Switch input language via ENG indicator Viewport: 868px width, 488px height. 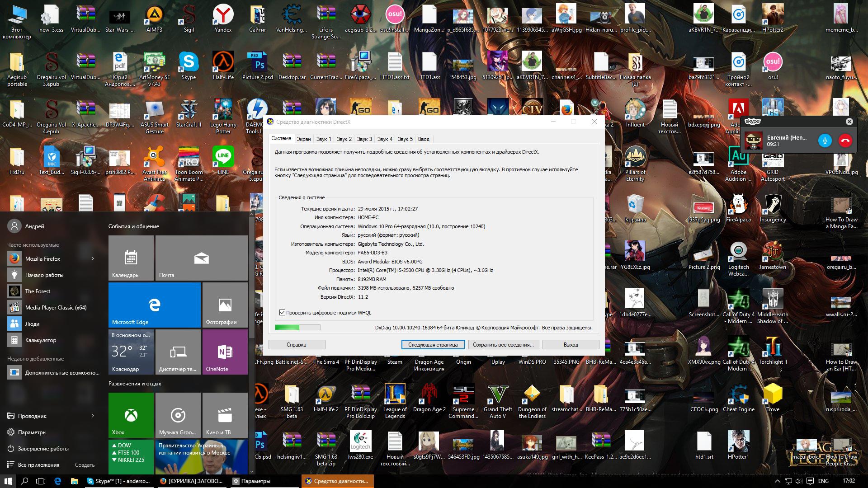coord(823,481)
